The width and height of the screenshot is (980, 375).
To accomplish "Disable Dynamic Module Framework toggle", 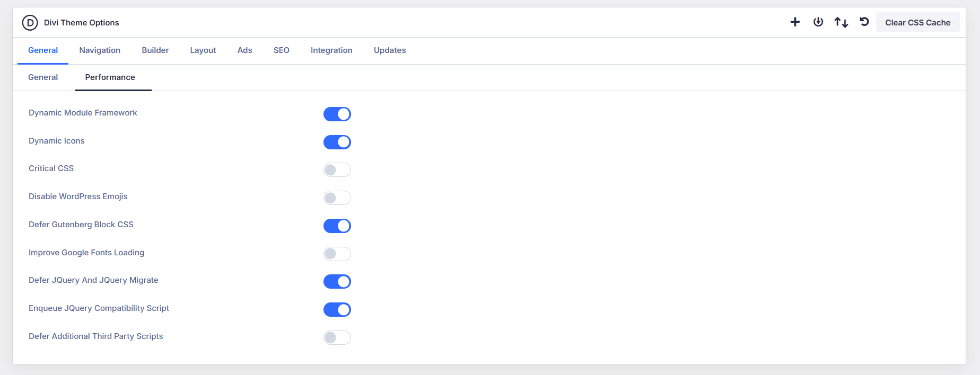I will (337, 114).
